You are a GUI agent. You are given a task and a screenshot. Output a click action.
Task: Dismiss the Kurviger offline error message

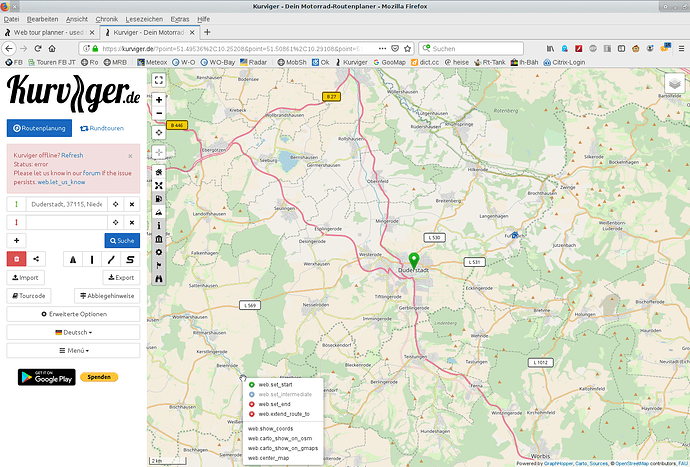(x=130, y=156)
